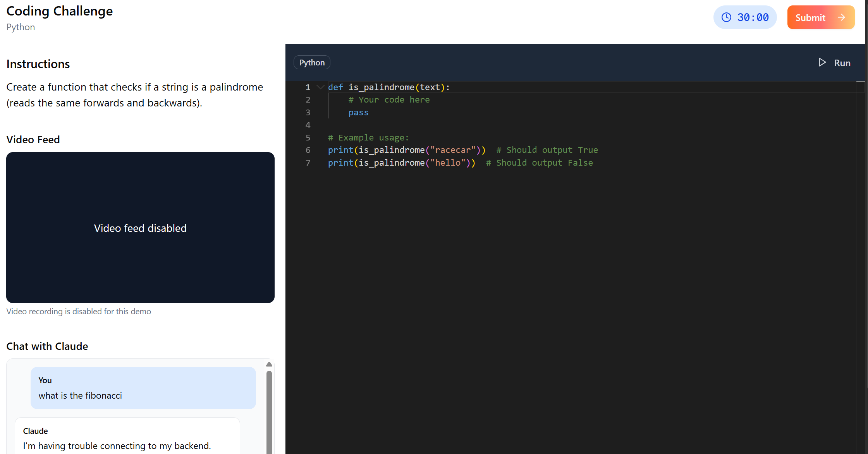Click line number 1 in editor gutter

point(308,87)
